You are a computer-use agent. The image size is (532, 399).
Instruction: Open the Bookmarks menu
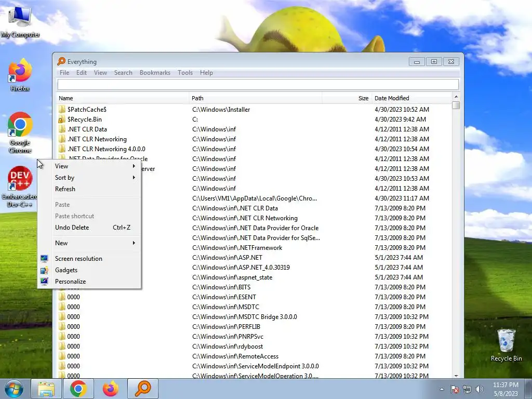click(155, 73)
